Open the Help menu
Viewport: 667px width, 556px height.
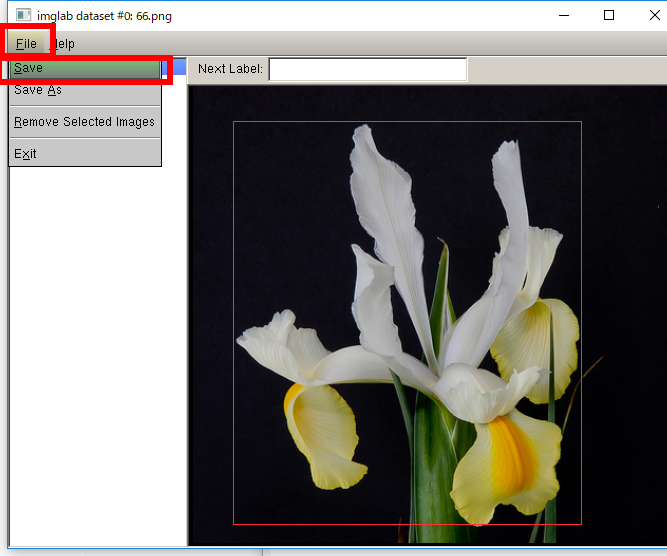click(x=63, y=43)
